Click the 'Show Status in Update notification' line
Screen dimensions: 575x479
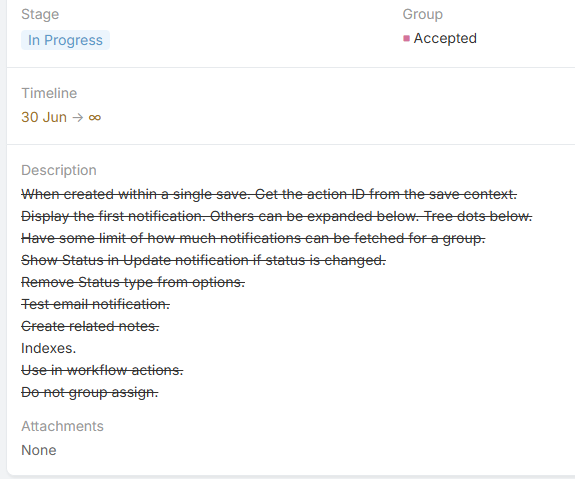pyautogui.click(x=204, y=260)
